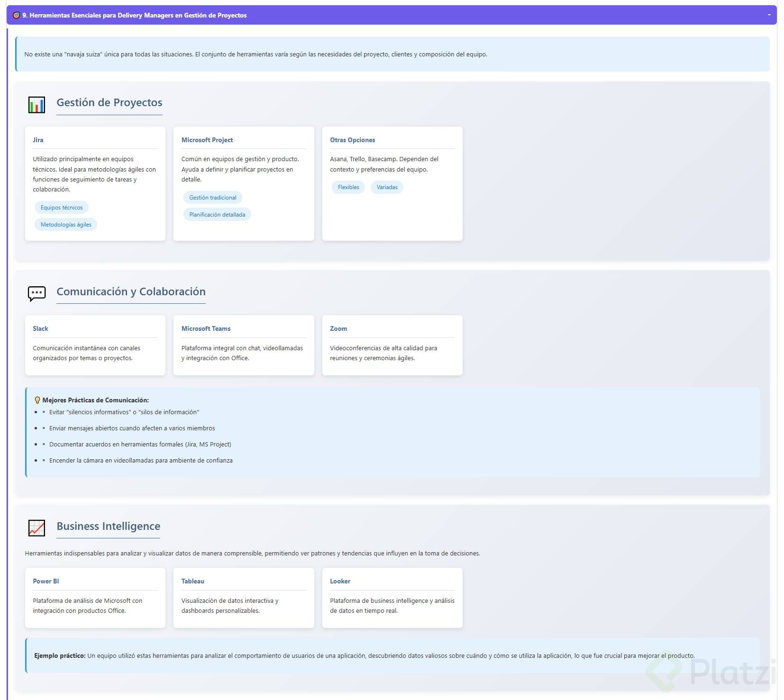Image resolution: width=784 pixels, height=700 pixels.
Task: Click the Business Intelligence heading
Action: click(x=109, y=526)
